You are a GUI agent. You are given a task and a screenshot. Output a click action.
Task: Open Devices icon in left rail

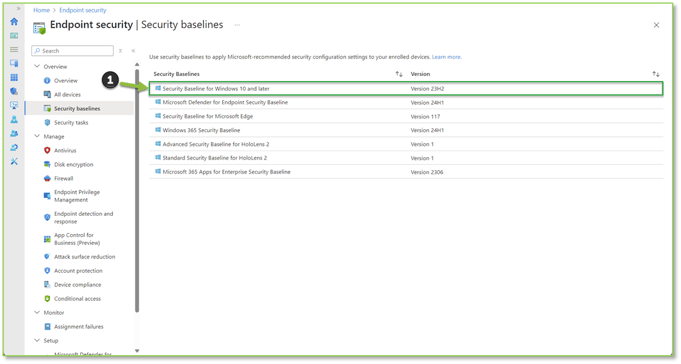(x=14, y=63)
